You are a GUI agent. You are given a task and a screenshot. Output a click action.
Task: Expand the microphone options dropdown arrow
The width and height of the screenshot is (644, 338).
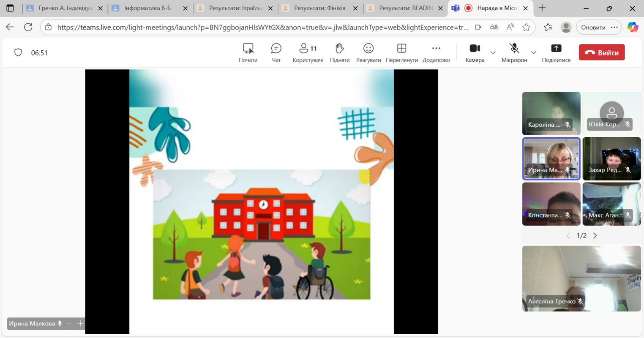534,53
